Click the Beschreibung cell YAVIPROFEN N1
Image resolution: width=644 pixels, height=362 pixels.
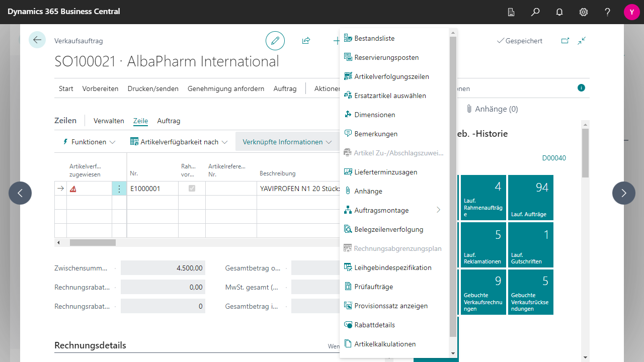tap(298, 189)
